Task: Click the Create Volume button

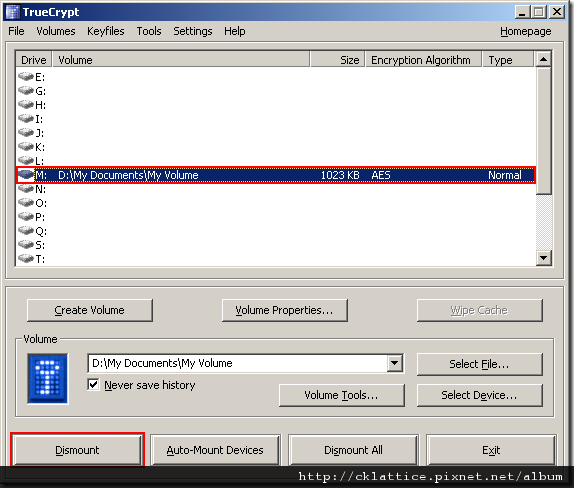Action: click(x=90, y=310)
